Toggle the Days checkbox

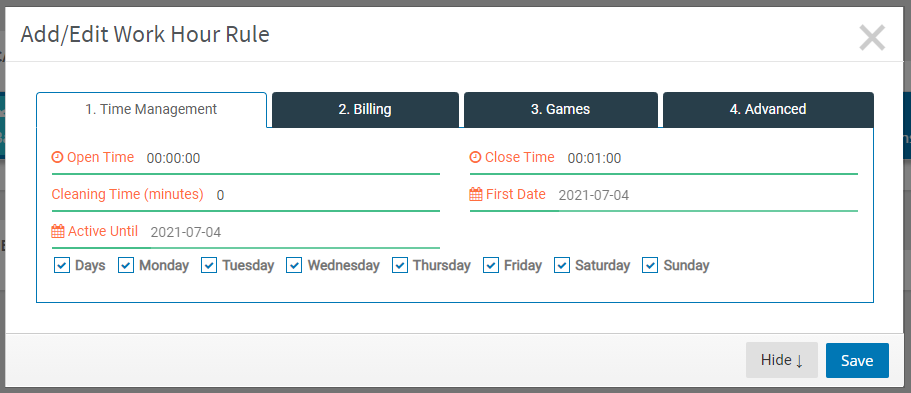tap(62, 265)
